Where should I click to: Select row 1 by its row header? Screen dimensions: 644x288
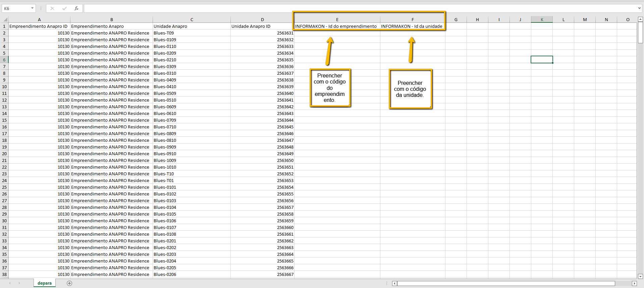(x=4, y=26)
